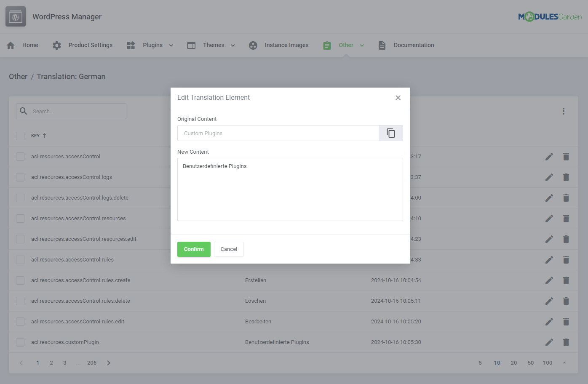Check the acl.resources.accessControl row checkbox
Image resolution: width=588 pixels, height=384 pixels.
tap(20, 156)
